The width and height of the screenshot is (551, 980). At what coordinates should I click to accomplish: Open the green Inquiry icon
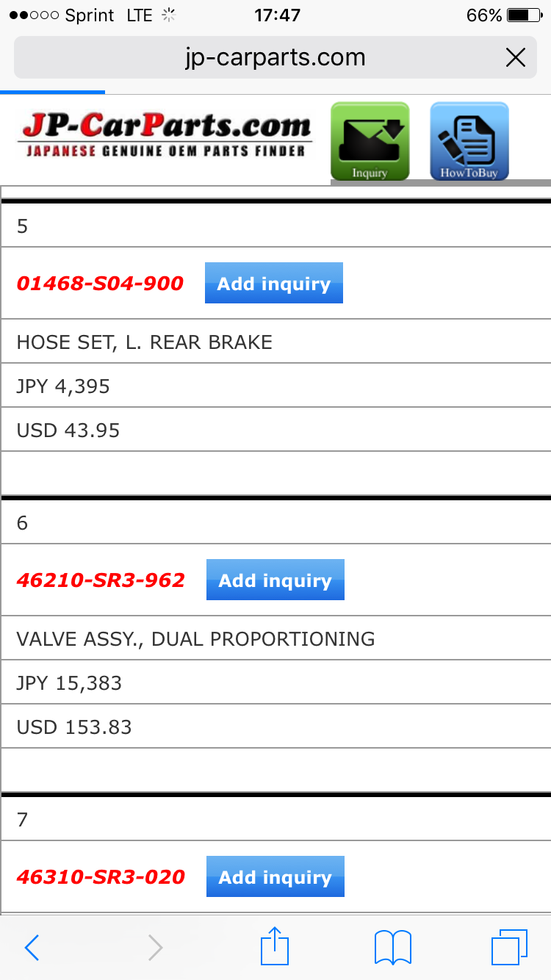[x=370, y=141]
